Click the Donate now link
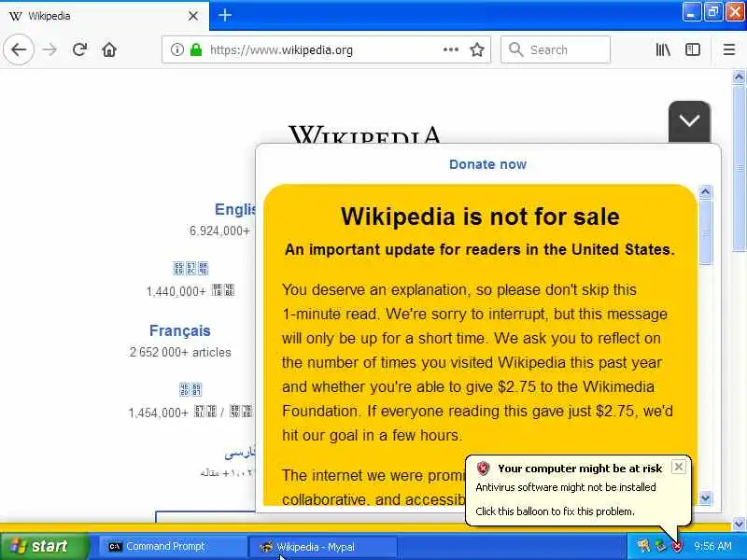Viewport: 747px width, 560px height. (x=487, y=164)
